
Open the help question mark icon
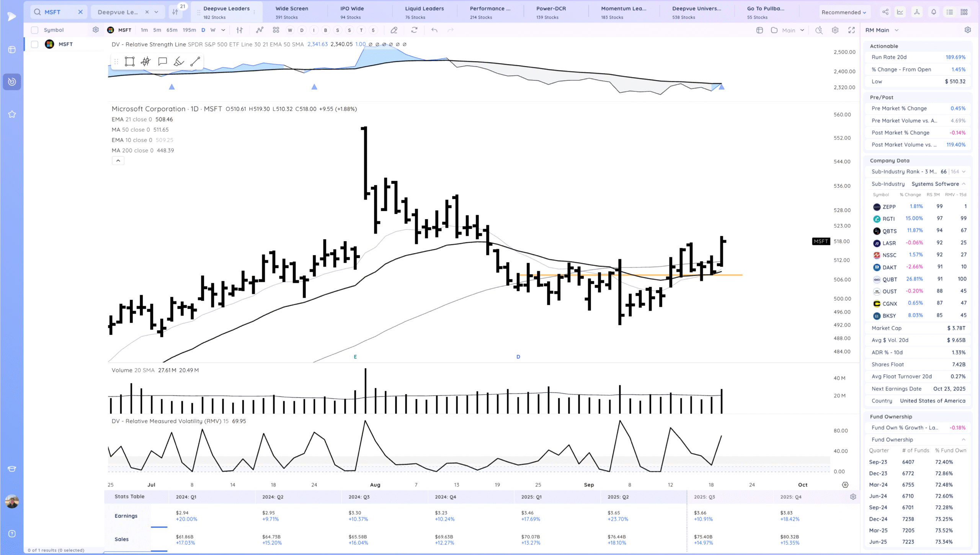[x=12, y=534]
